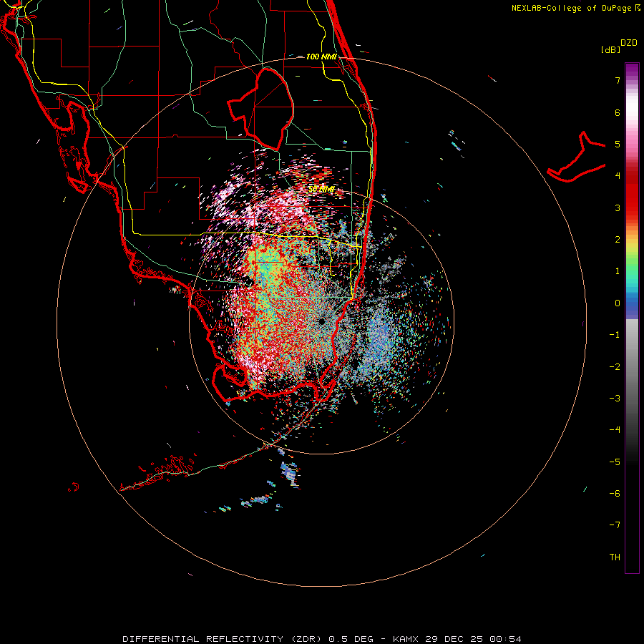Click the color scale value -2
This screenshot has height=644, width=644.
coord(615,367)
